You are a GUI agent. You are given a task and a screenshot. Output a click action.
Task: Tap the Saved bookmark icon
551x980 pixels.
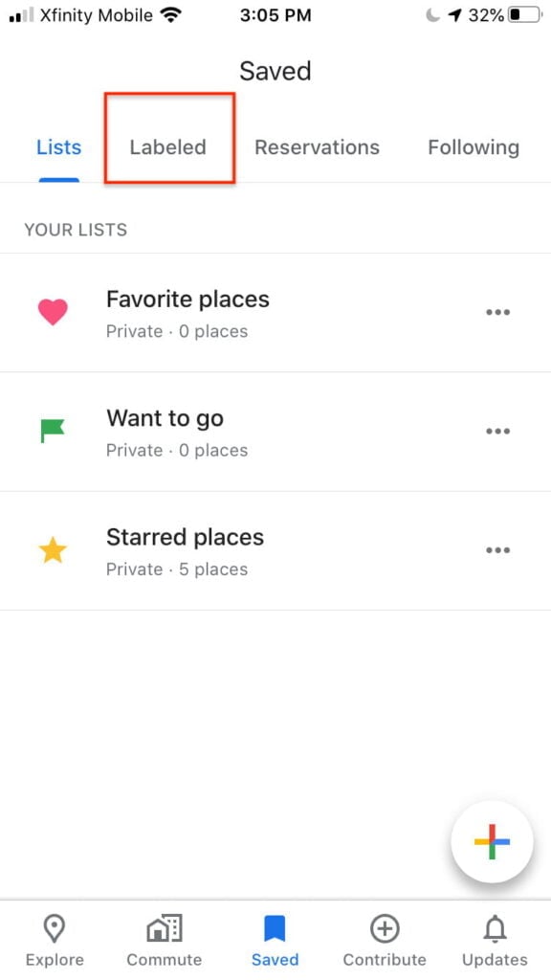[x=275, y=928]
